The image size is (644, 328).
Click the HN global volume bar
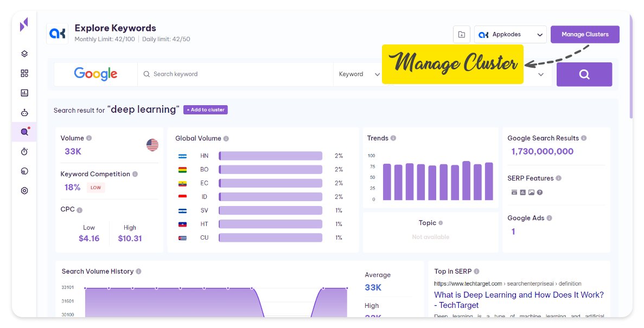(x=271, y=156)
